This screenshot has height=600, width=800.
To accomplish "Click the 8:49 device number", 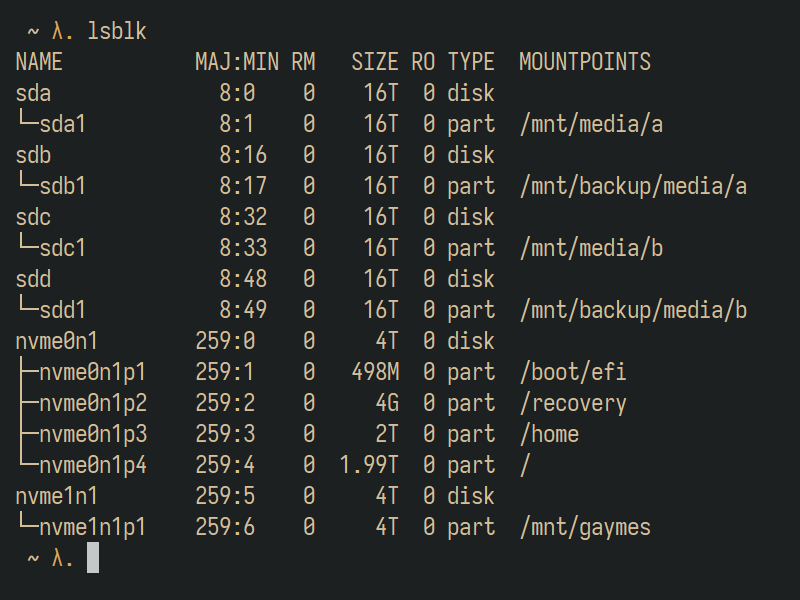I will click(243, 310).
